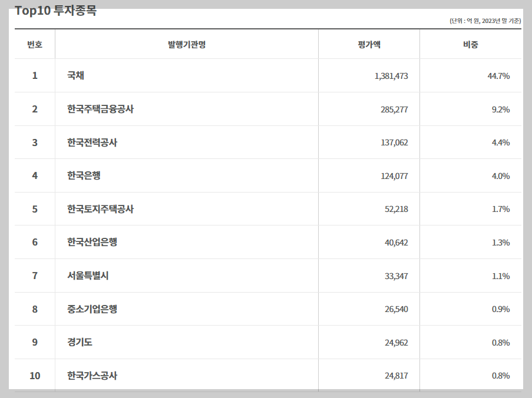Image resolution: width=532 pixels, height=398 pixels.
Task: Click the unit note '(단위 : 억 원, 2023년 말 기준)'
Action: (x=485, y=21)
